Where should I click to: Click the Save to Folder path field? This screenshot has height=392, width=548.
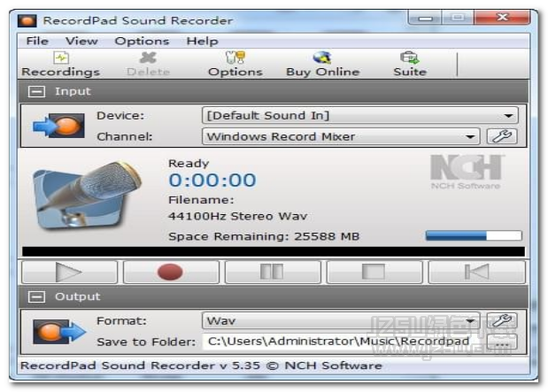(x=341, y=342)
